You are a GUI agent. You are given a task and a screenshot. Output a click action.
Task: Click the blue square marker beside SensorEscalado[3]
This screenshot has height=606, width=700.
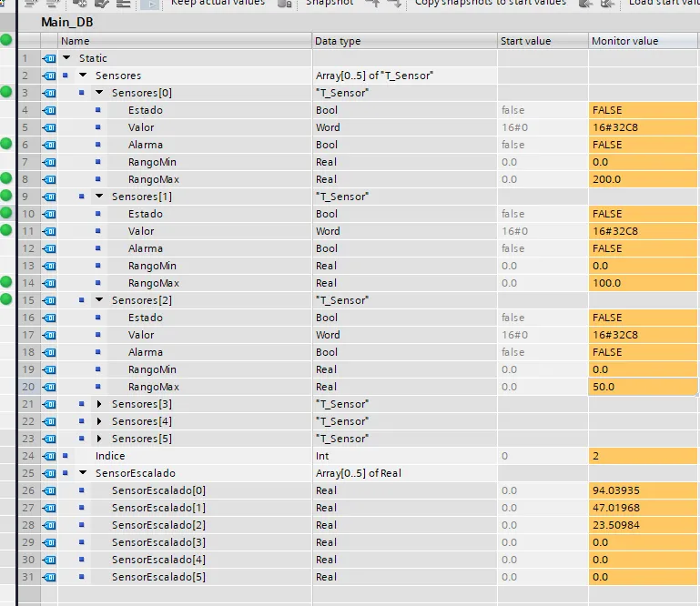point(82,541)
